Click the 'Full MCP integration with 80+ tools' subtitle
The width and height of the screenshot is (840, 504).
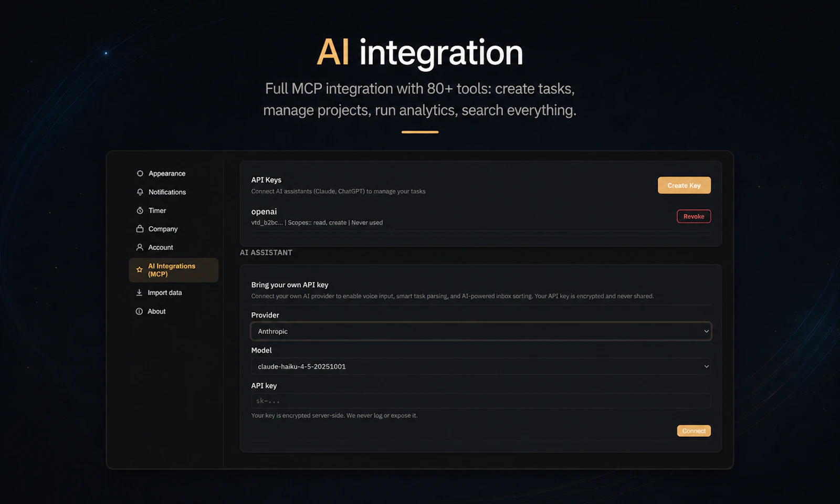coord(420,99)
